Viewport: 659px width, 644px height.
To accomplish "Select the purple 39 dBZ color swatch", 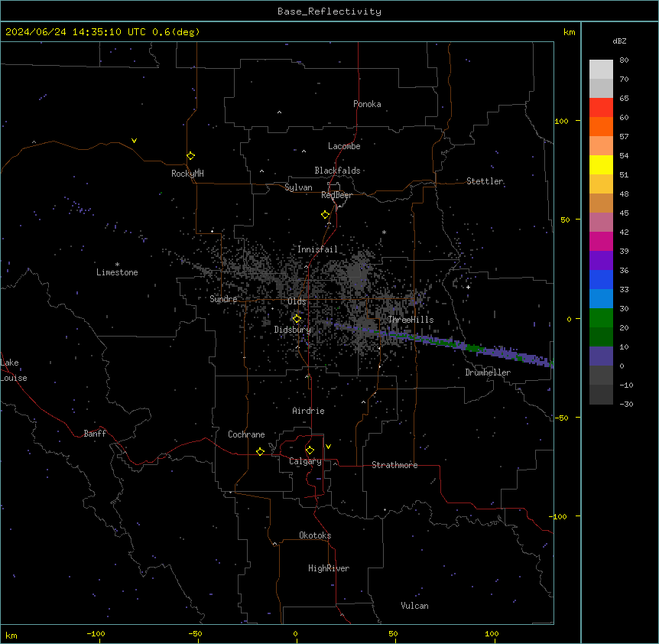I will 601,260.
